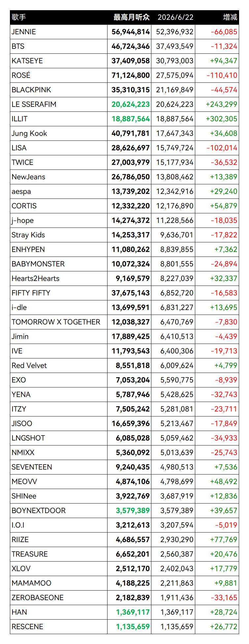Select the 增减 column header

[x=230, y=17]
